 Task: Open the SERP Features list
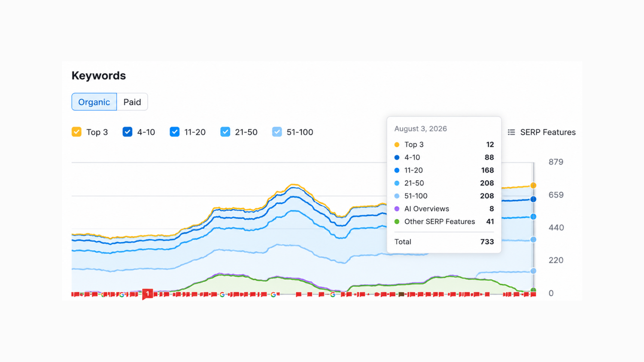541,132
